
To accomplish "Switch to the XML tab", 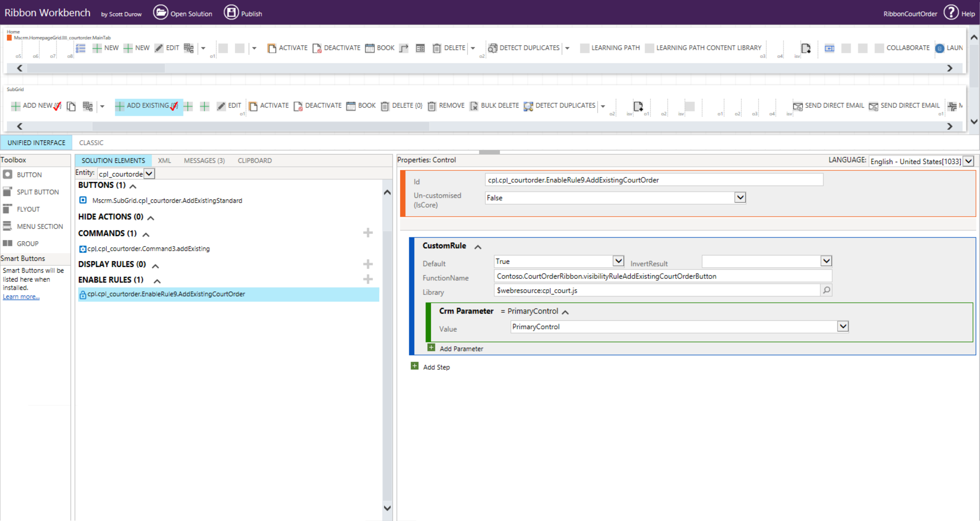I will coord(164,160).
